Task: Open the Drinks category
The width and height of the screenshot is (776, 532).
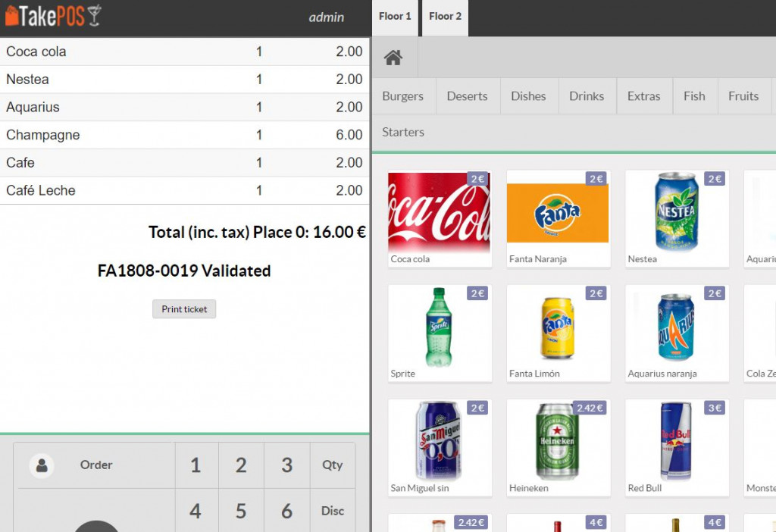Action: click(x=587, y=96)
